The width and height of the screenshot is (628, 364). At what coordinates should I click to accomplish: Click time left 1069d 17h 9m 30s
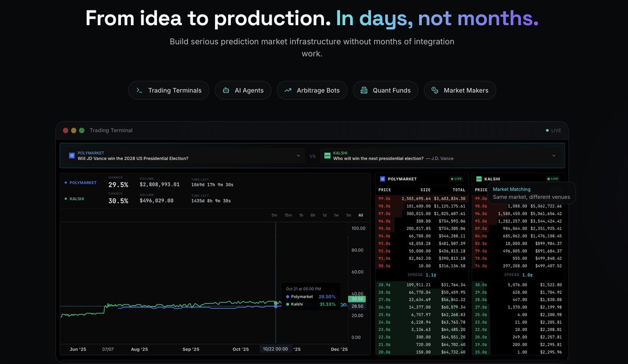pyautogui.click(x=212, y=185)
